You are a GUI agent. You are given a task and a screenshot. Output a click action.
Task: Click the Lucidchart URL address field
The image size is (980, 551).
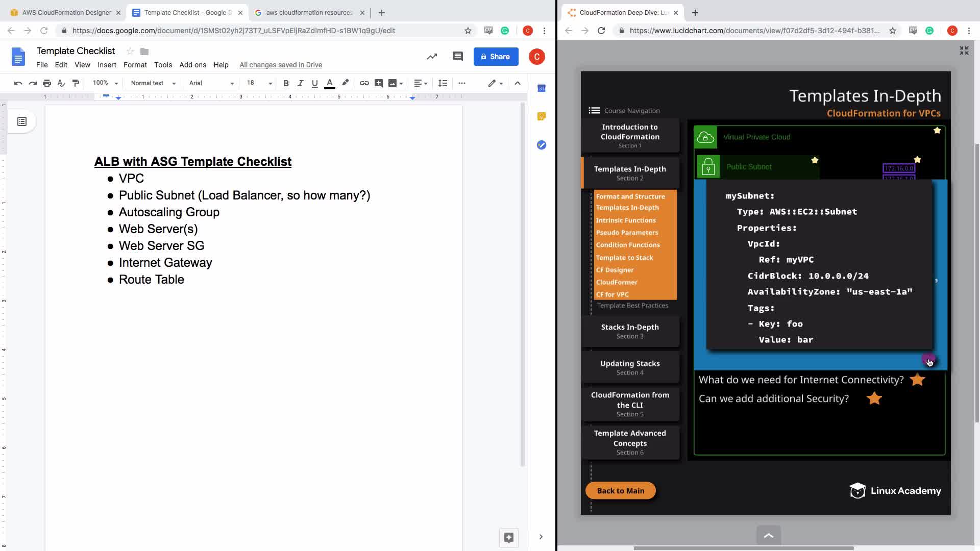pos(754,31)
